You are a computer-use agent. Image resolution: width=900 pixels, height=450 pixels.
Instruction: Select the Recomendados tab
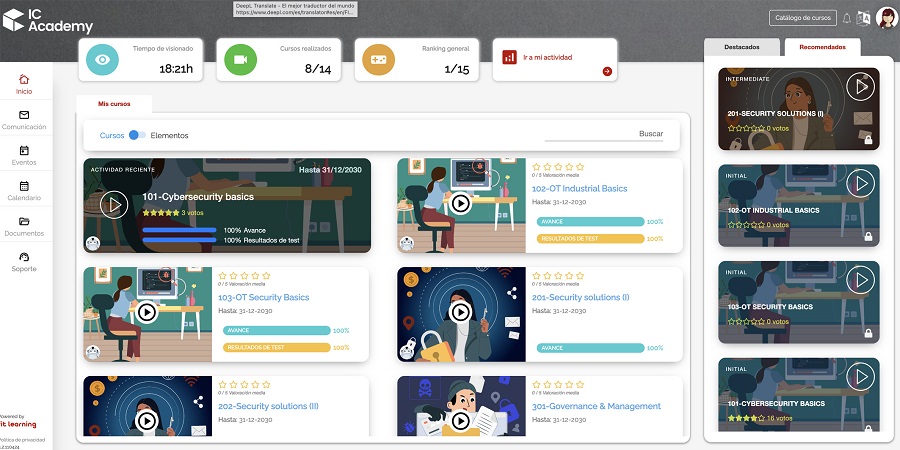tap(822, 47)
